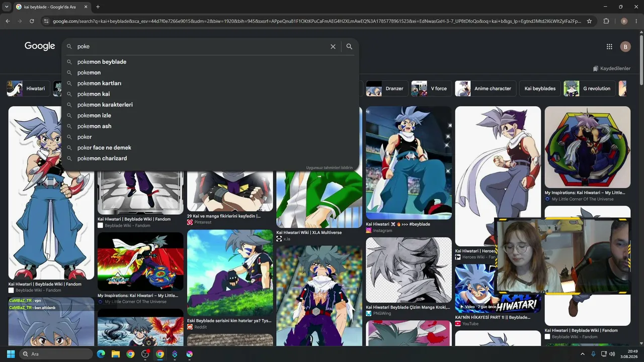Image resolution: width=644 pixels, height=362 pixels.
Task: Filter images by the Kai beyblades chip
Action: pyautogui.click(x=540, y=88)
